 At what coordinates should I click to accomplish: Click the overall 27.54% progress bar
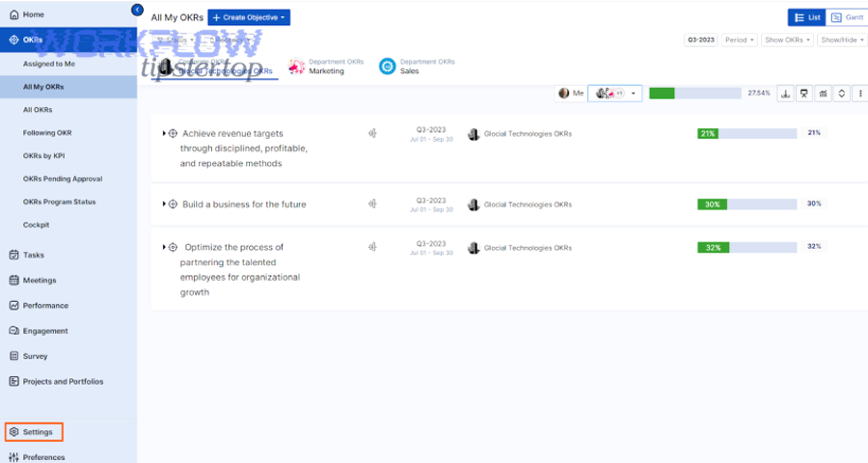click(694, 93)
